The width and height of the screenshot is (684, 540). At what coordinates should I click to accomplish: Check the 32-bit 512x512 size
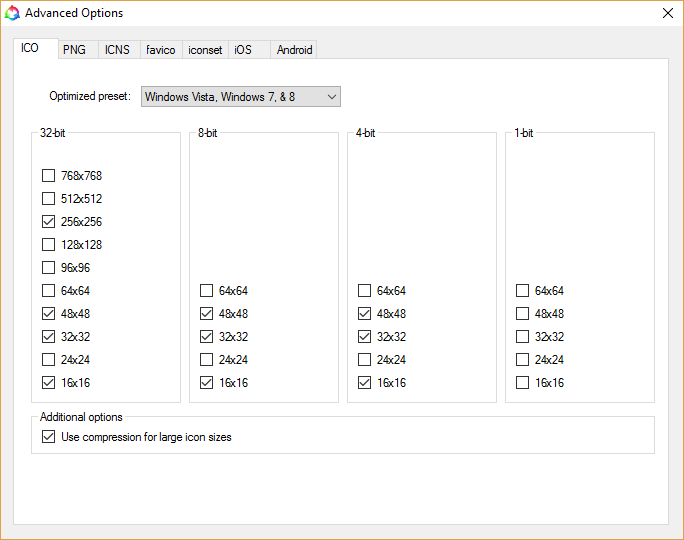[49, 199]
